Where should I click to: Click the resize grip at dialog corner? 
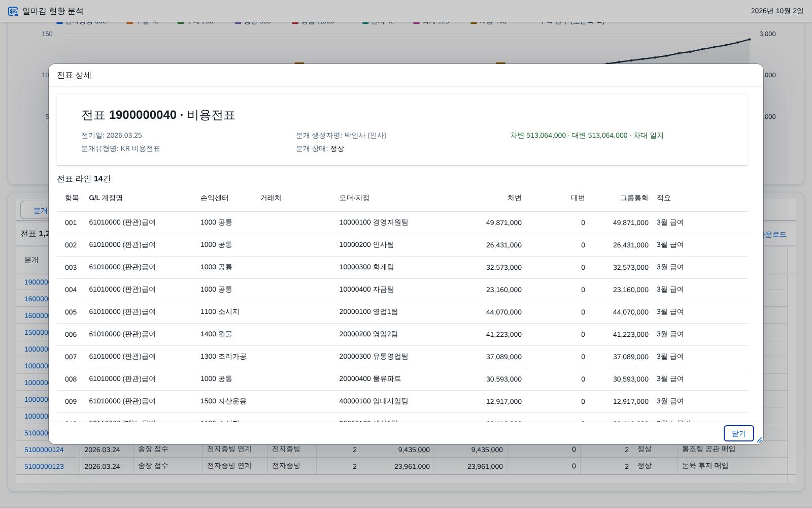759,440
